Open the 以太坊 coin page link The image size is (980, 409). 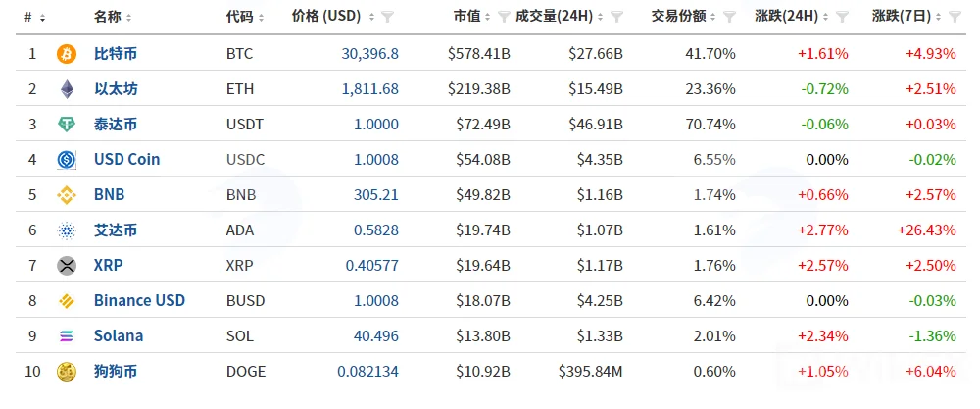pyautogui.click(x=116, y=89)
